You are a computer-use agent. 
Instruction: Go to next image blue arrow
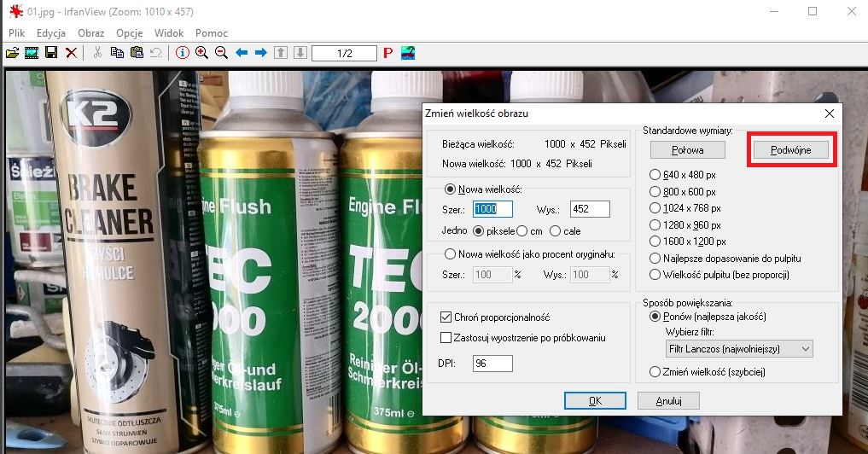pos(260,53)
